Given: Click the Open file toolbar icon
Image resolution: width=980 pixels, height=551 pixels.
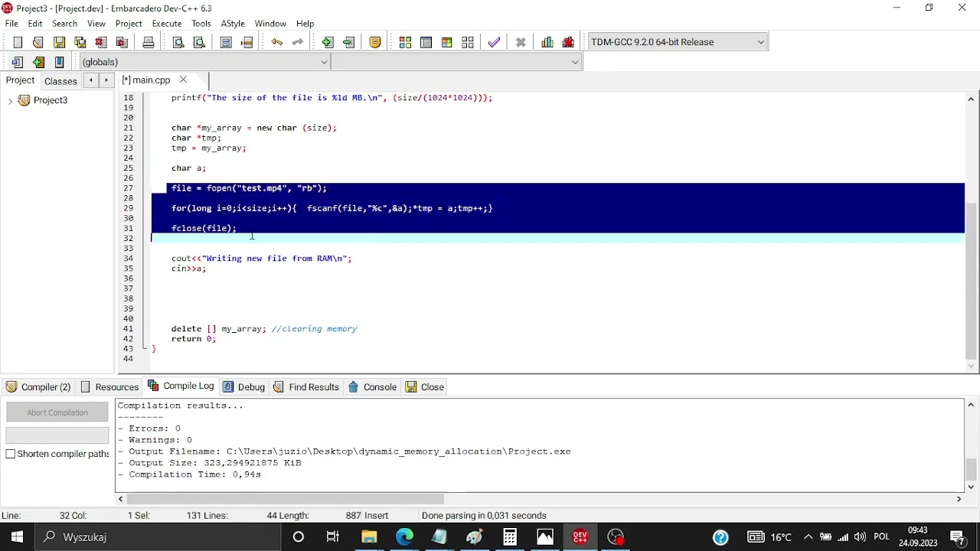Looking at the screenshot, I should [38, 42].
